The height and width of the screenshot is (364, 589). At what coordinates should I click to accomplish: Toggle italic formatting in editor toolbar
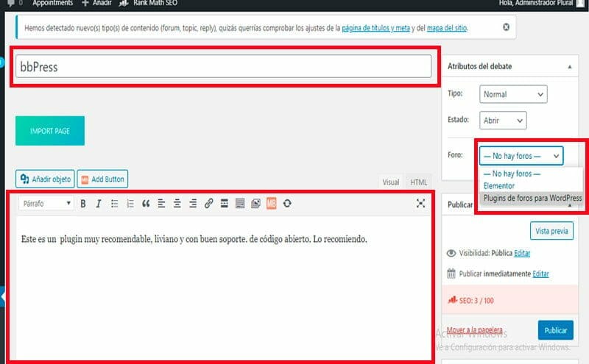[x=99, y=204]
